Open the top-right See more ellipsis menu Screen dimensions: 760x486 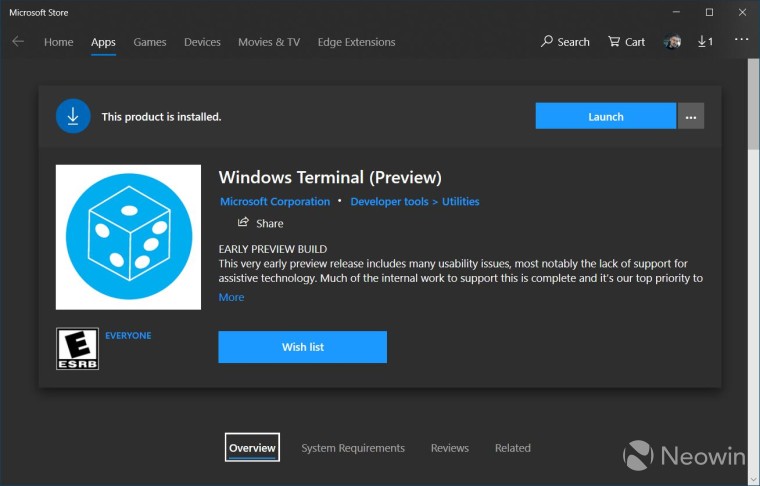tap(741, 40)
